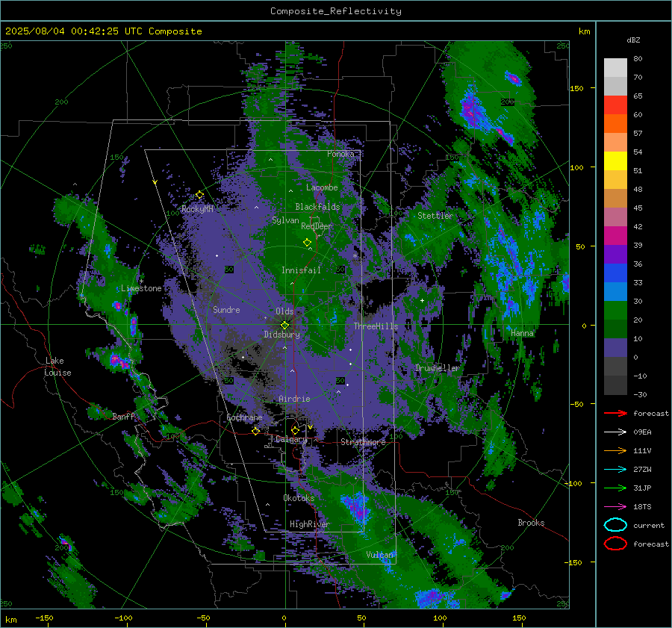The height and width of the screenshot is (628, 672).
Task: Click the light gray swatch below 80 dBZ
Action: pos(615,68)
